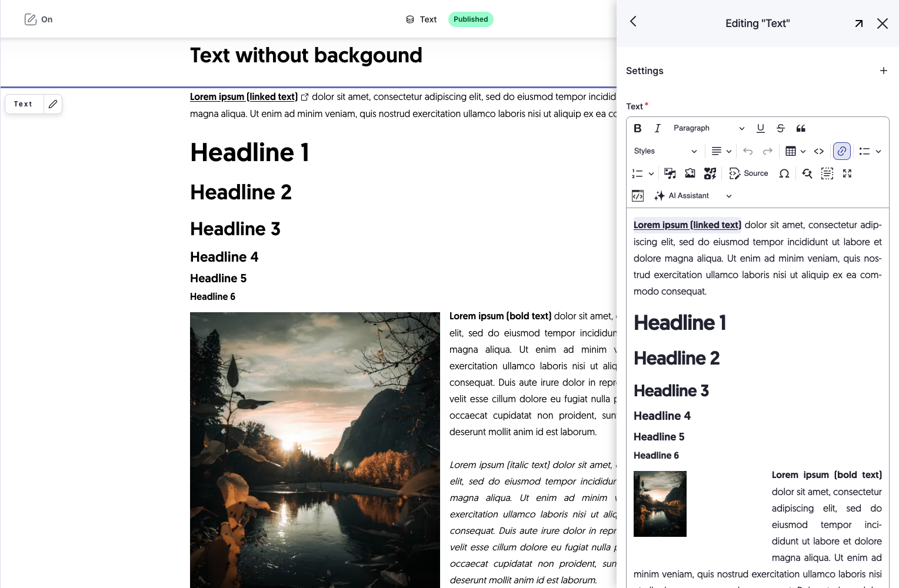Click the large sunset lake photo on the page
The image size is (899, 588).
[x=315, y=450]
